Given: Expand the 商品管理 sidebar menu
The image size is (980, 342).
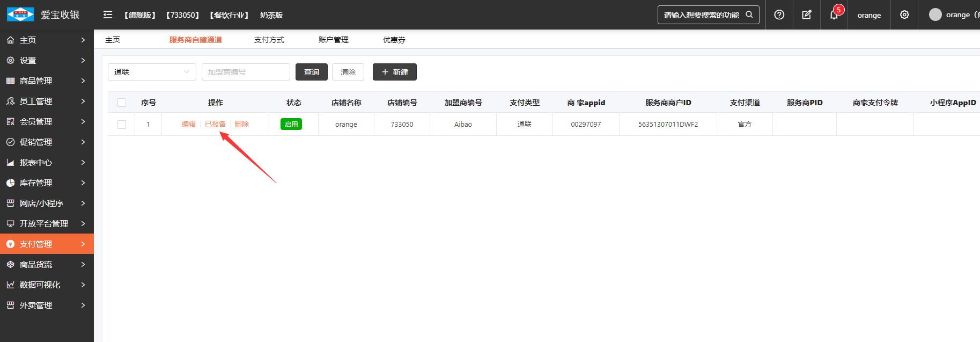Looking at the screenshot, I should 46,81.
